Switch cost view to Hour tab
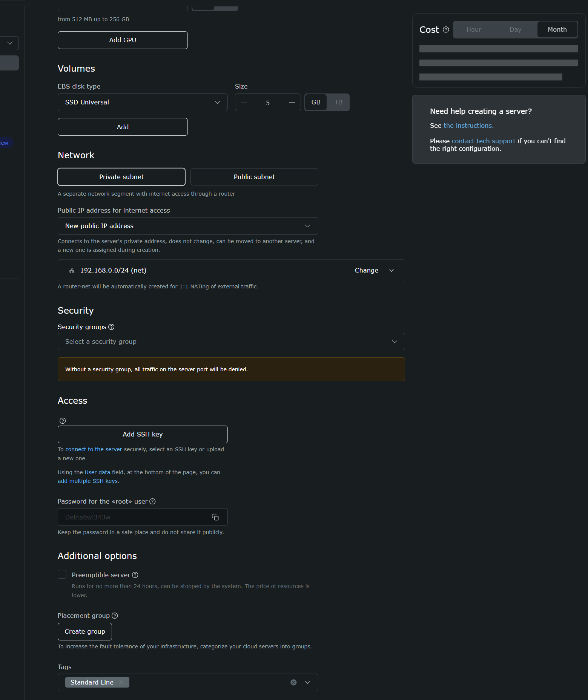Screen dimensions: 588x700 (x=474, y=30)
